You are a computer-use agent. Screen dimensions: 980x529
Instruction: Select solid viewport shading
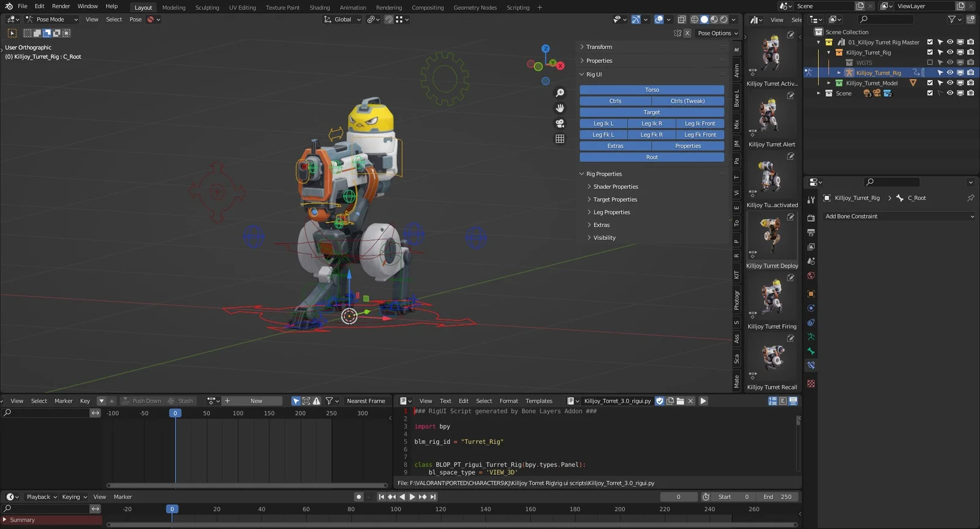tap(704, 20)
